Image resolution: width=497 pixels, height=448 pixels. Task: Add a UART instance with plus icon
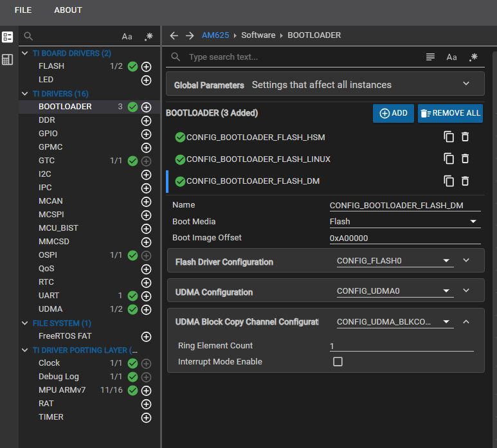[146, 296]
